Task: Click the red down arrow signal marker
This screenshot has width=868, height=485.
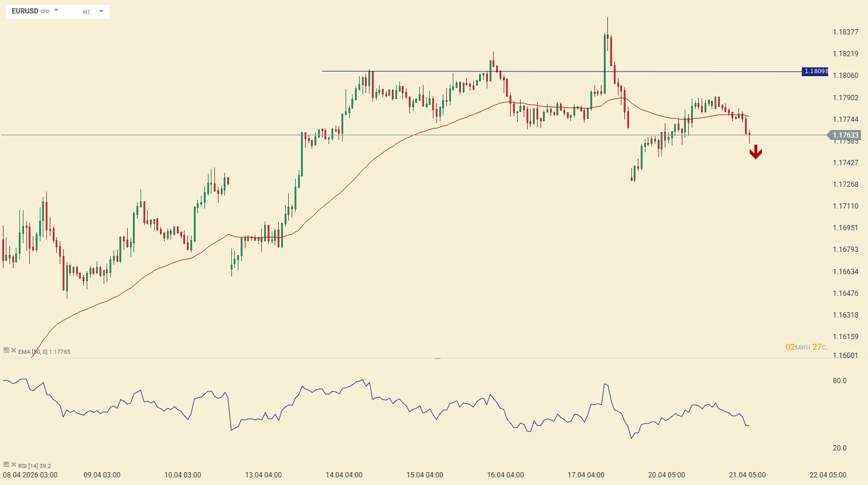Action: tap(756, 152)
